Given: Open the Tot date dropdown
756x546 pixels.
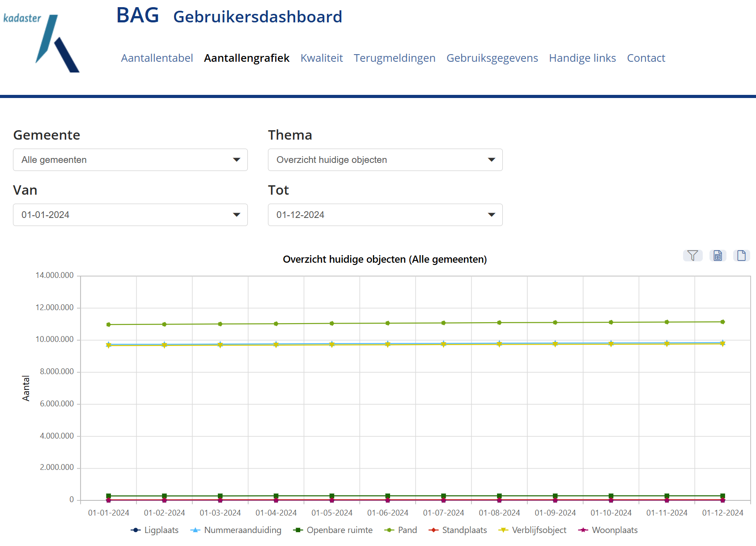Looking at the screenshot, I should [x=385, y=215].
